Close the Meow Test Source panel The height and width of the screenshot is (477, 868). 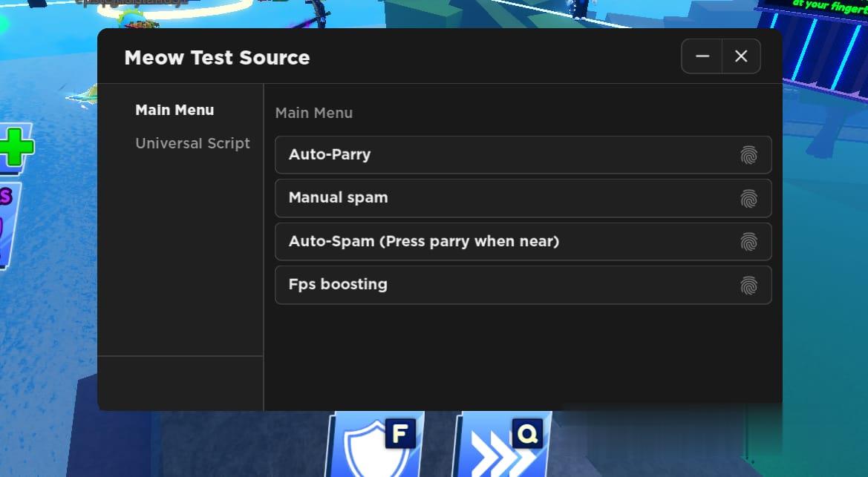pos(741,56)
